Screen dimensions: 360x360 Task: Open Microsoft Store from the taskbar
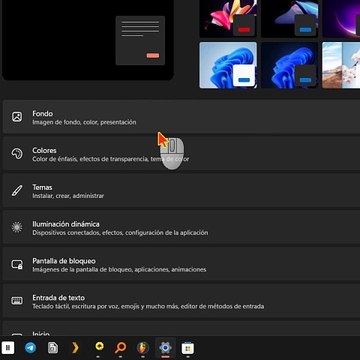tap(188, 348)
